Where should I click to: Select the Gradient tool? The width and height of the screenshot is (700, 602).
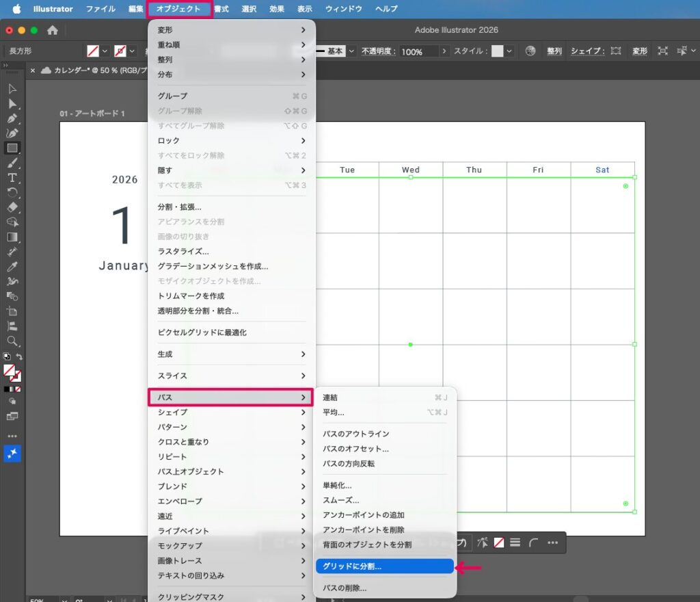(12, 237)
